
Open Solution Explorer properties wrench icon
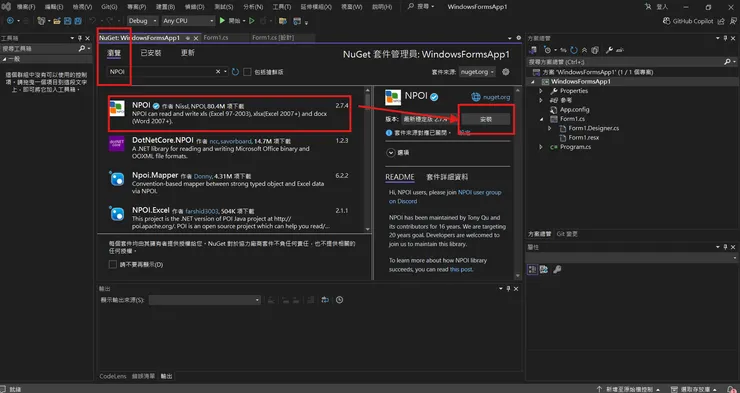609,50
